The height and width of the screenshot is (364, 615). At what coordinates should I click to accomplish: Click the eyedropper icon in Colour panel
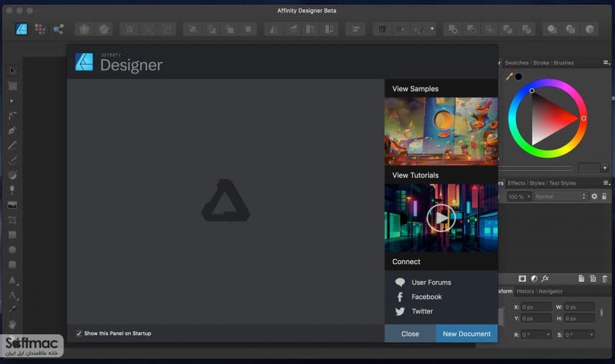point(509,76)
